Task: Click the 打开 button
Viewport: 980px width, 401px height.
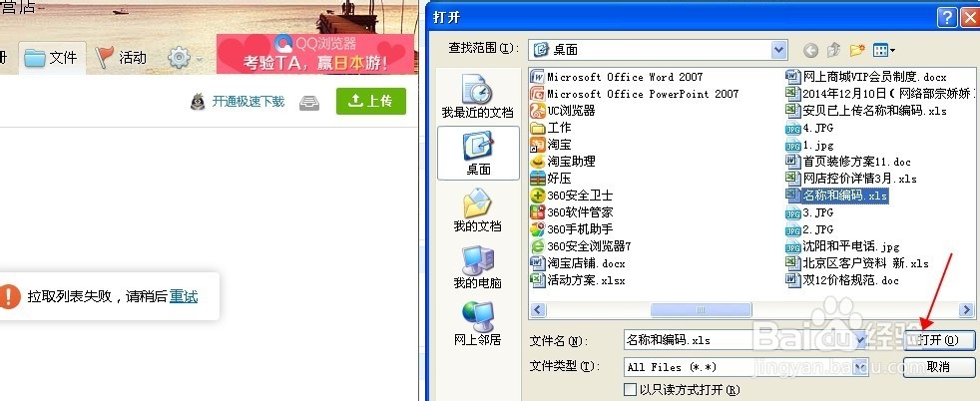Action: (x=939, y=340)
